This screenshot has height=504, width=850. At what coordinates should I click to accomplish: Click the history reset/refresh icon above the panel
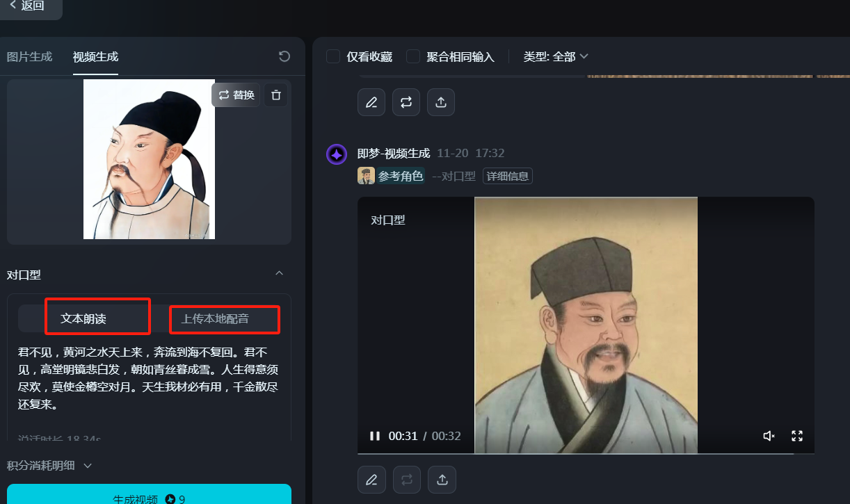coord(284,56)
